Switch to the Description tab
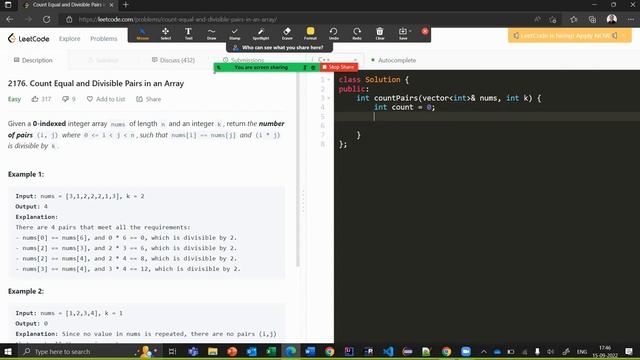 pos(33,60)
